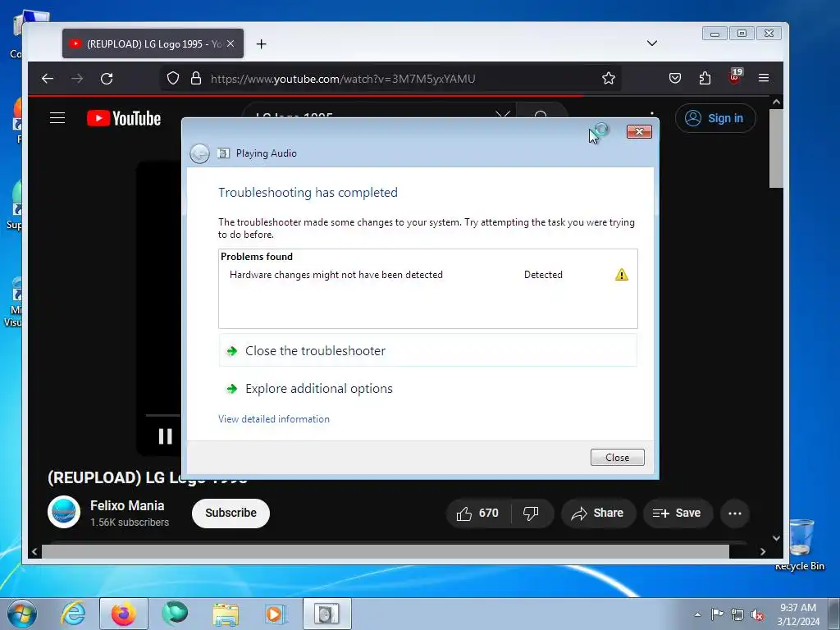The image size is (840, 630).
Task: Subscribe to Felixo Mania
Action: [231, 513]
